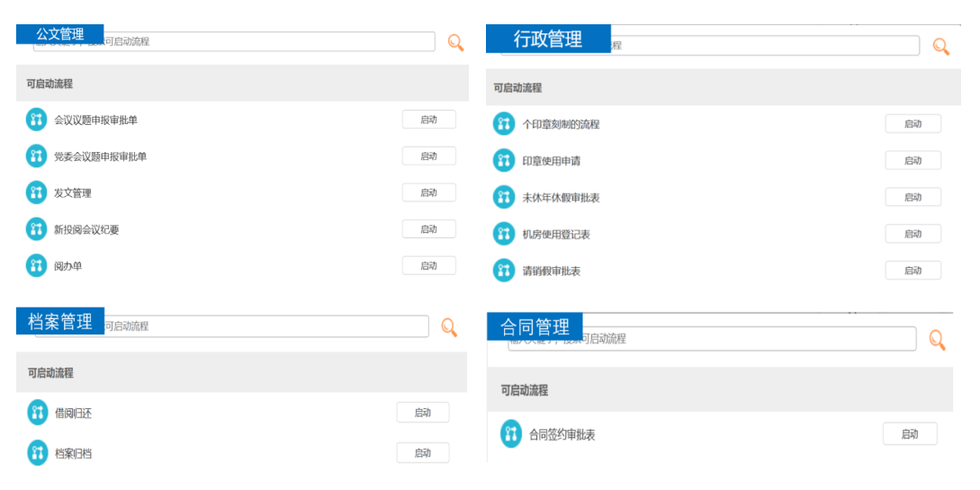Focus the search field in 档案管理 panel
Viewport: 980px width, 490px height.
tap(232, 325)
